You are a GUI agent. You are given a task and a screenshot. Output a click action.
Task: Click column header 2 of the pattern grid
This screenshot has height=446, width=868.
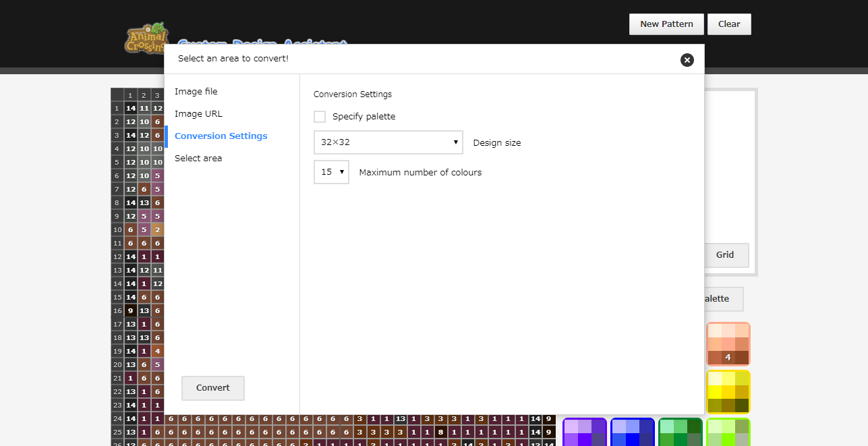[x=144, y=95]
